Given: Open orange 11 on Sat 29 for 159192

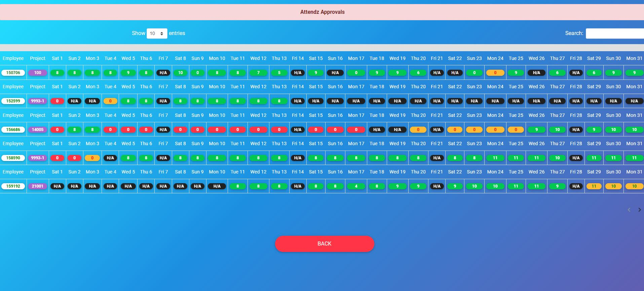Looking at the screenshot, I should tap(594, 186).
